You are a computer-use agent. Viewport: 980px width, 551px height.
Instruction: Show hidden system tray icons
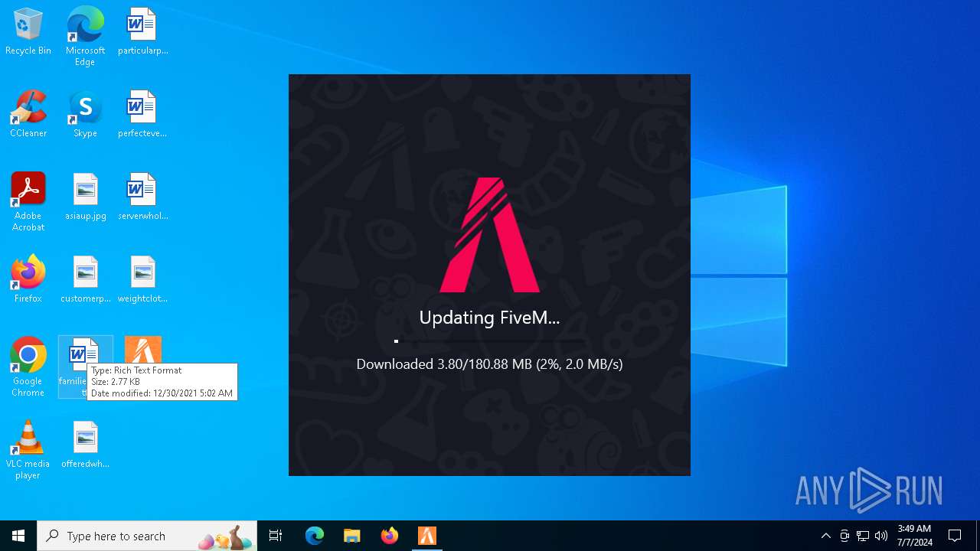pyautogui.click(x=825, y=536)
